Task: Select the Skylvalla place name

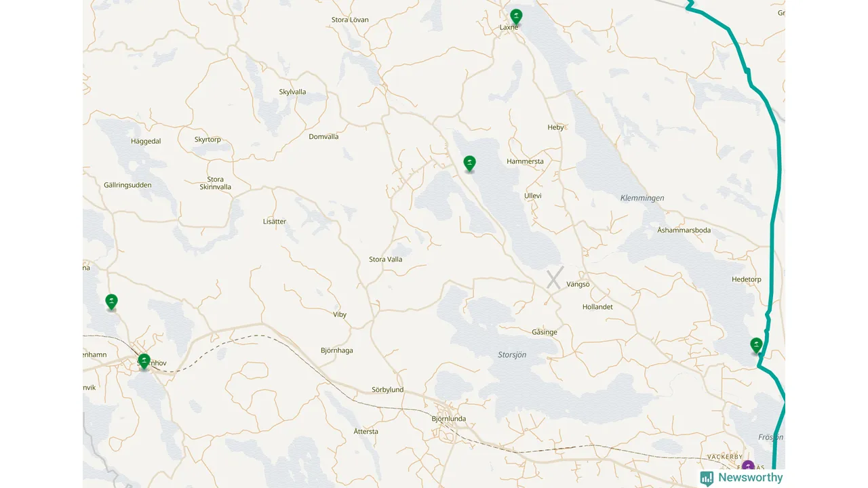Action: pyautogui.click(x=292, y=92)
